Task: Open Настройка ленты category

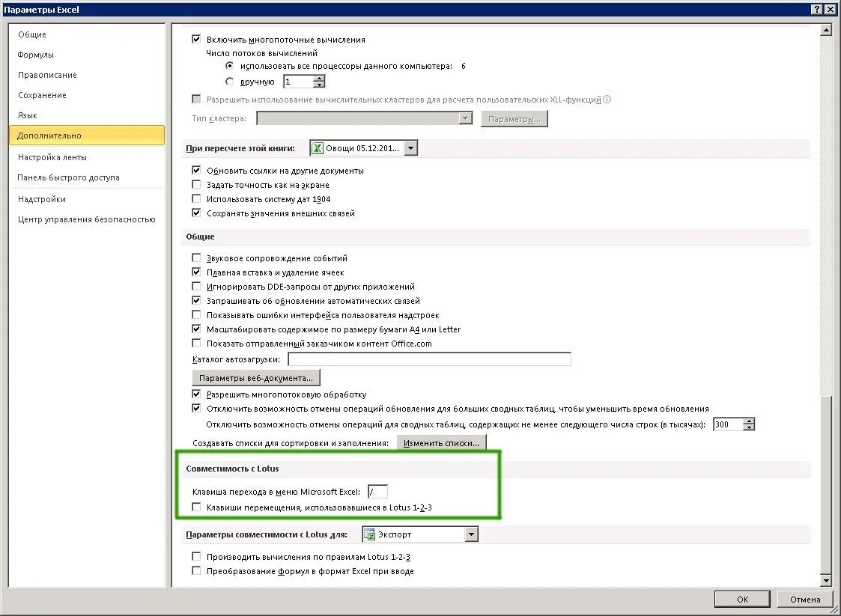Action: point(86,157)
